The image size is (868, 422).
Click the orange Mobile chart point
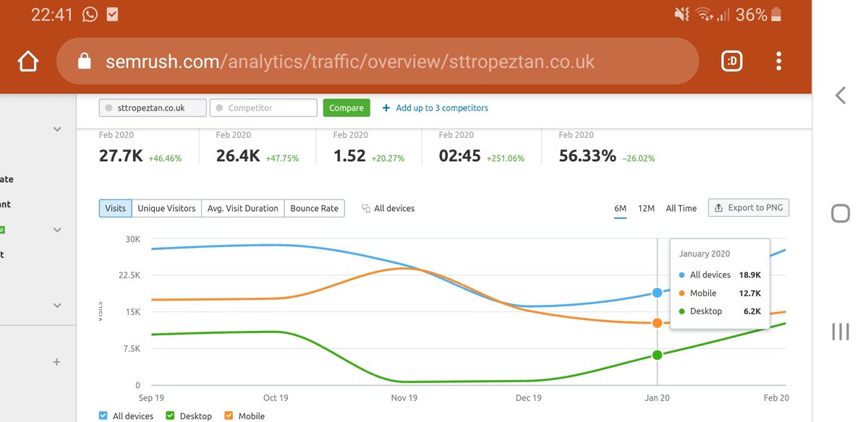657,323
